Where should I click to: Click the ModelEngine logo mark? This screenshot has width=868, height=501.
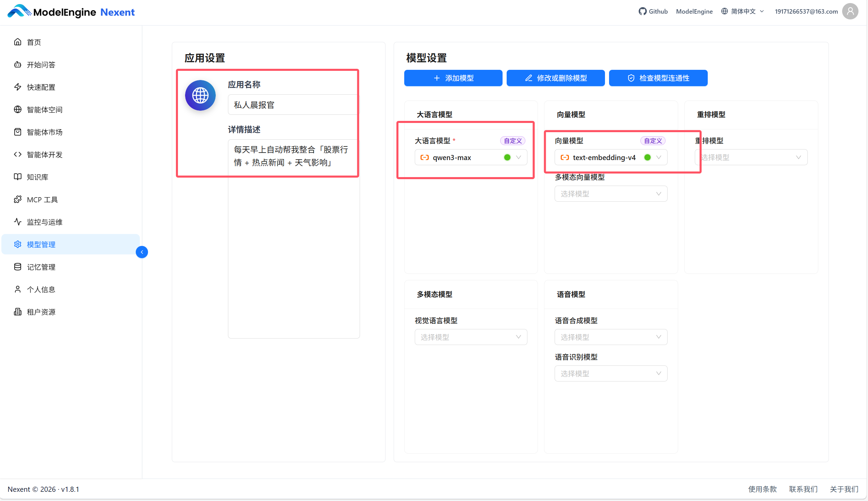19,11
